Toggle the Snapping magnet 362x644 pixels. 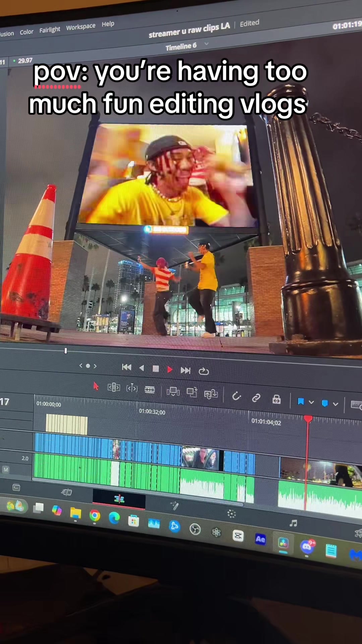coord(236,396)
